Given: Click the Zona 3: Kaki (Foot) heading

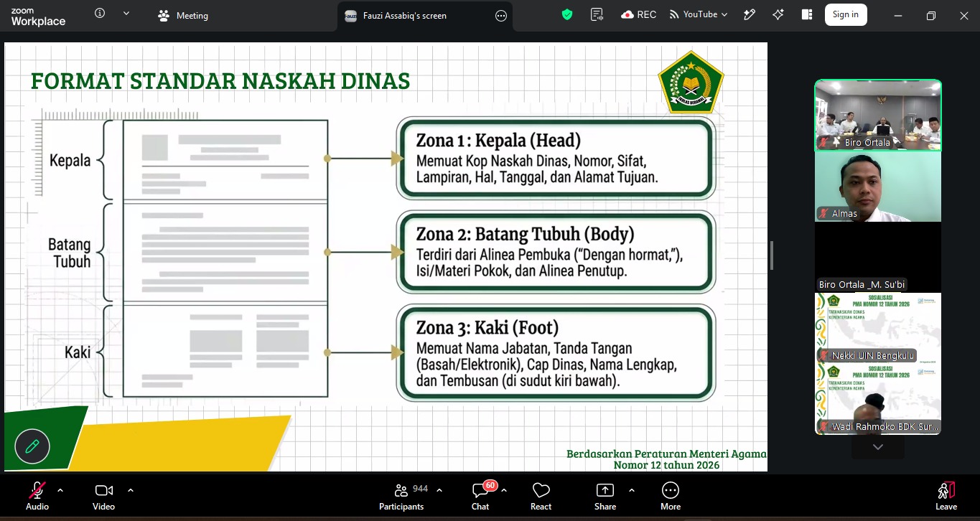Looking at the screenshot, I should (487, 328).
